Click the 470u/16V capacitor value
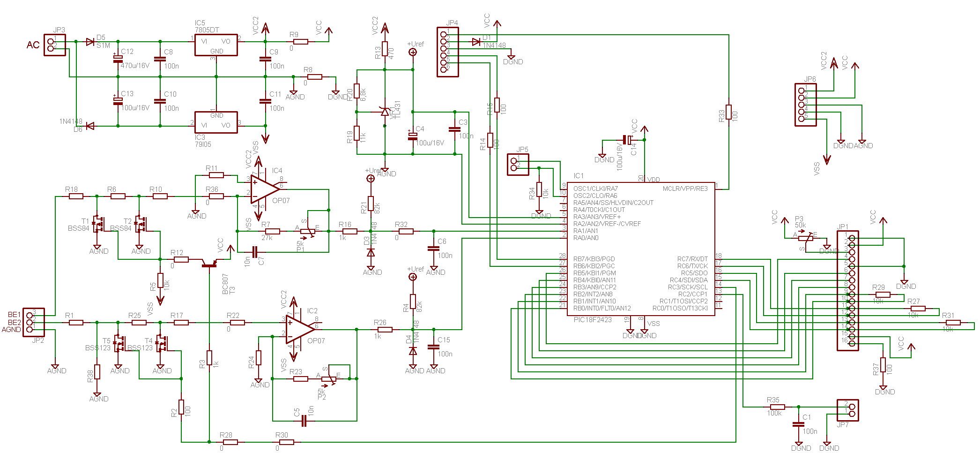This screenshot has width=980, height=453. [135, 66]
